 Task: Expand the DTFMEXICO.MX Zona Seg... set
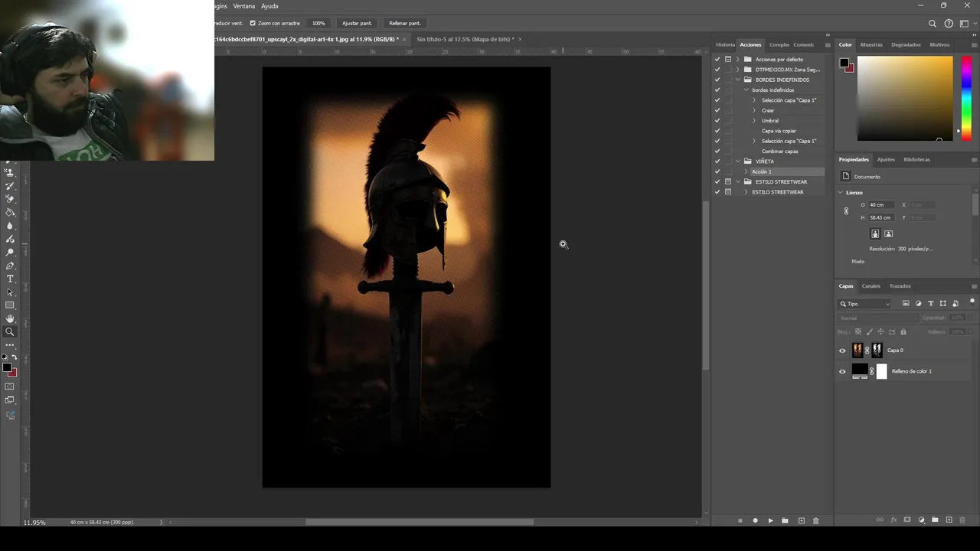tap(738, 70)
